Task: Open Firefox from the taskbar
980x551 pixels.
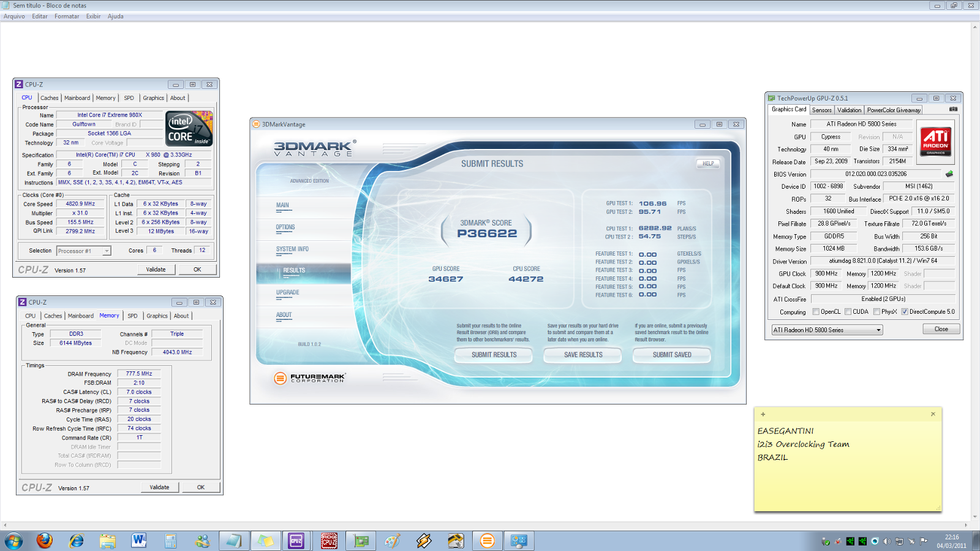Action: (x=44, y=541)
